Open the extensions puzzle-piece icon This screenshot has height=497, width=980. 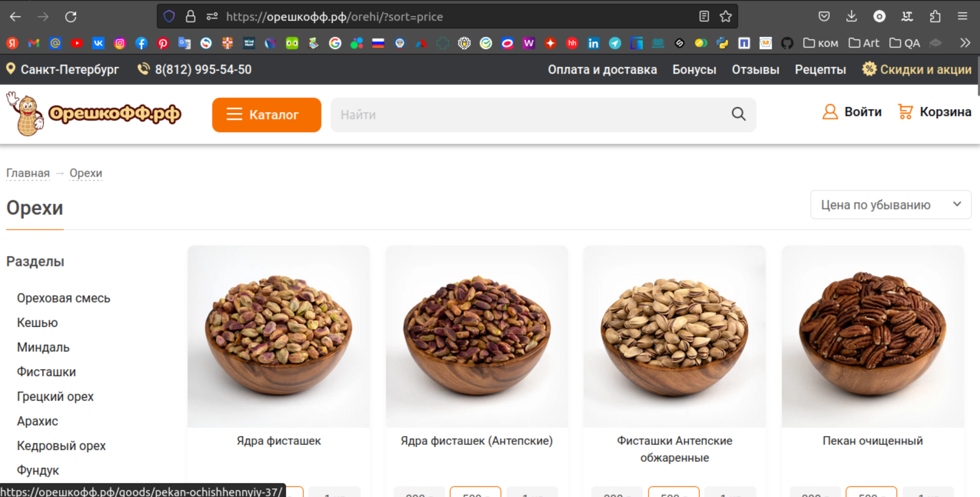tap(935, 16)
